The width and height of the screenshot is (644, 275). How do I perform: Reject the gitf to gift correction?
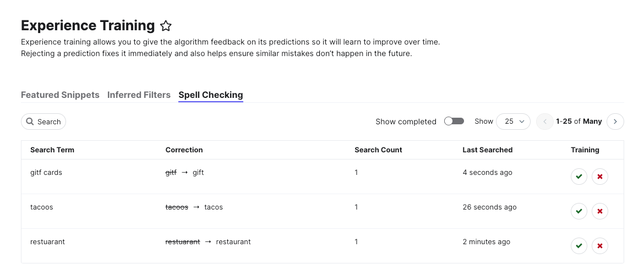pyautogui.click(x=599, y=177)
